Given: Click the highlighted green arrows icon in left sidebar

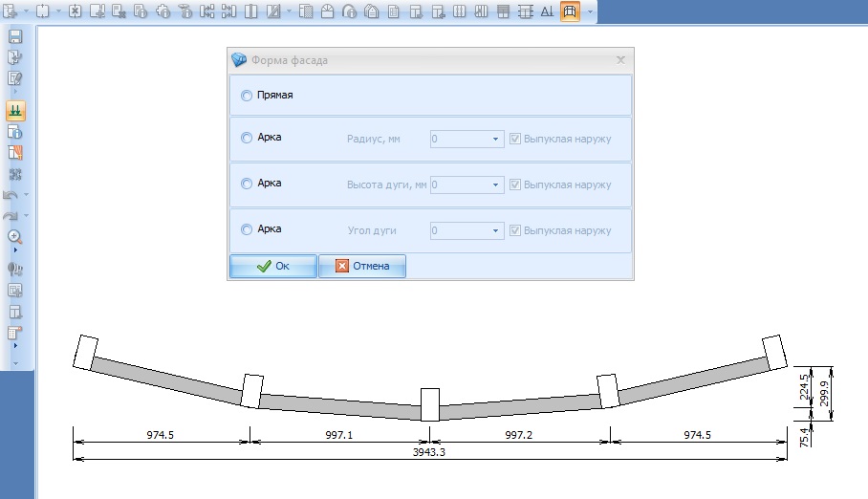Looking at the screenshot, I should coord(15,110).
